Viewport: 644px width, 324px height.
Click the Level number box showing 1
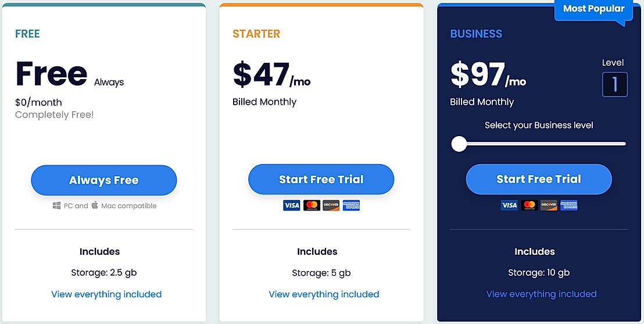pyautogui.click(x=614, y=84)
